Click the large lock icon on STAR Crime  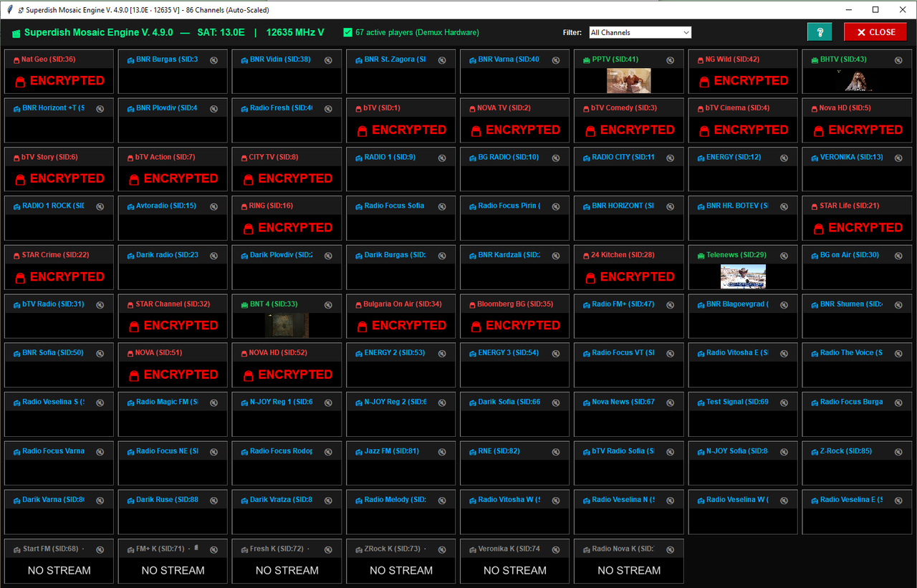click(20, 277)
